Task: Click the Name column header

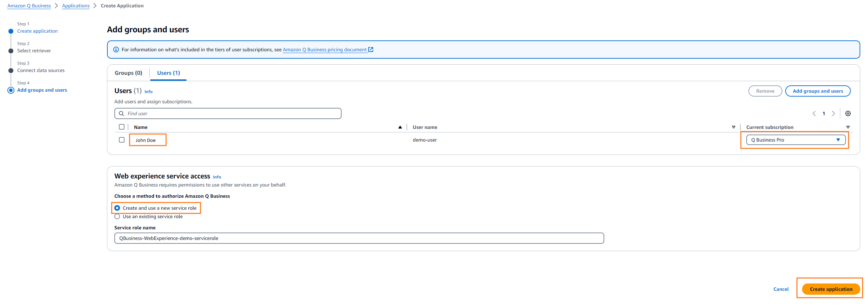Action: coord(141,127)
